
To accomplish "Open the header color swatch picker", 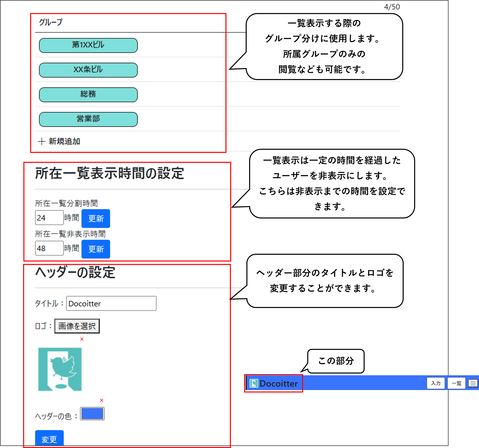I will pyautogui.click(x=92, y=414).
